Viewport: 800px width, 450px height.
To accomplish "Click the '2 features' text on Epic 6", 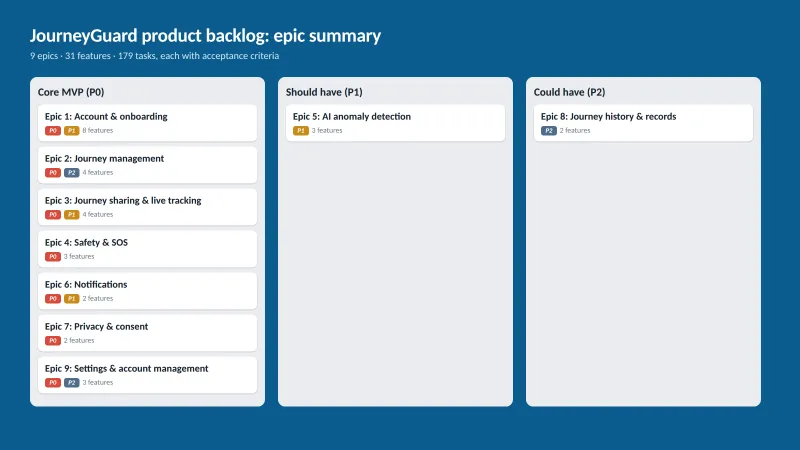I will (97, 298).
